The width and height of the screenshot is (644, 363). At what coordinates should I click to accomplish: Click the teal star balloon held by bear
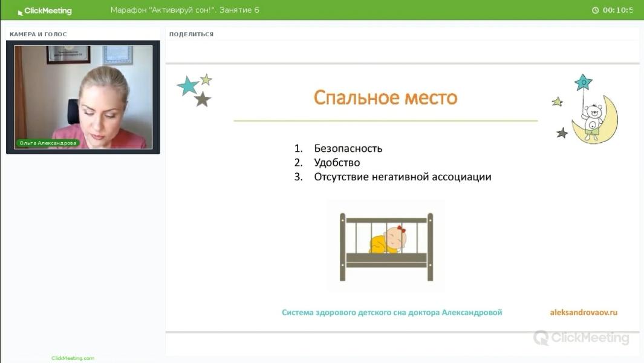[x=584, y=82]
